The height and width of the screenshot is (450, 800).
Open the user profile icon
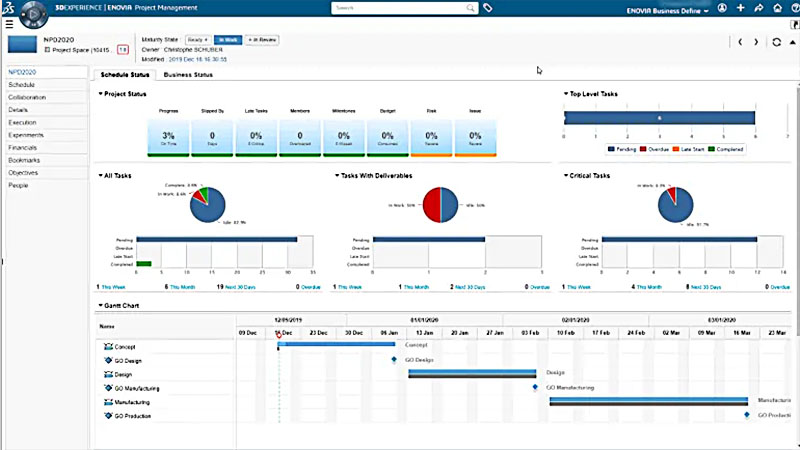click(722, 8)
